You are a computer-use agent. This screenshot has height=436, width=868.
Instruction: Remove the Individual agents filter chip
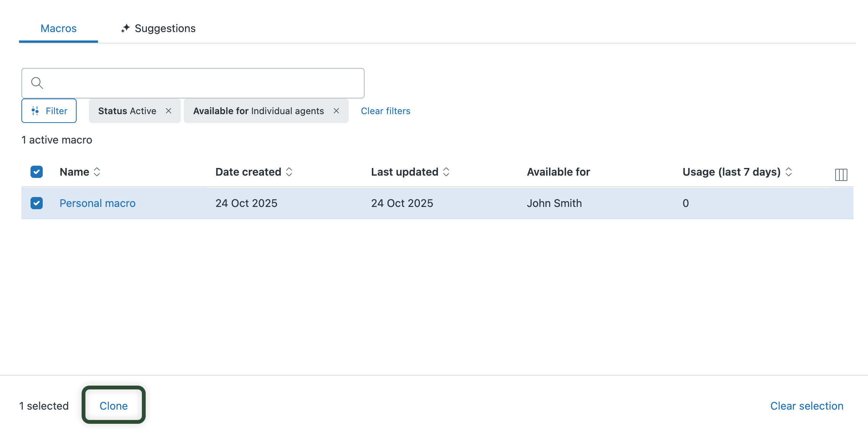(336, 111)
